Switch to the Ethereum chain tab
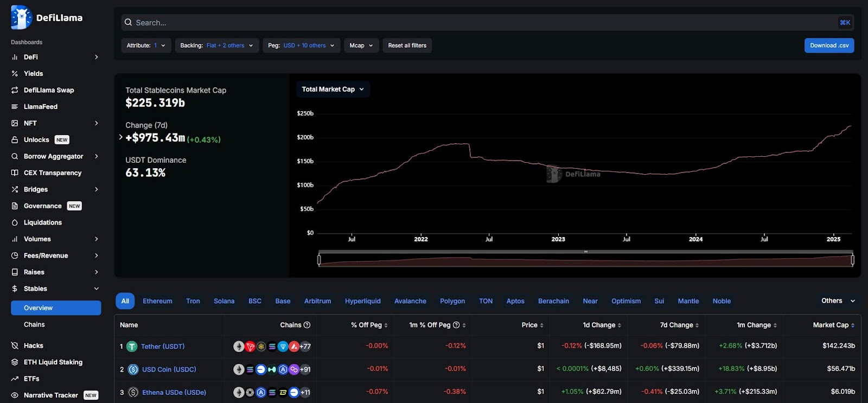The image size is (868, 403). coord(157,301)
